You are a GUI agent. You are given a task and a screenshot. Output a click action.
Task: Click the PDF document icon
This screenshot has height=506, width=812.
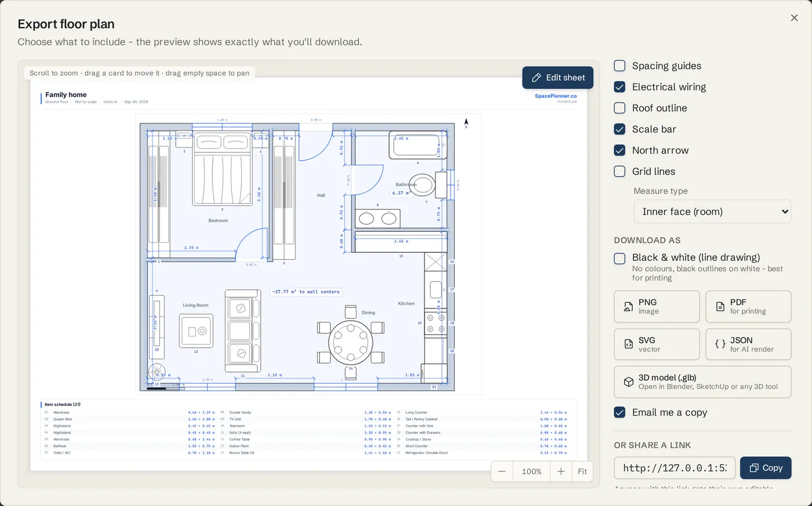720,307
